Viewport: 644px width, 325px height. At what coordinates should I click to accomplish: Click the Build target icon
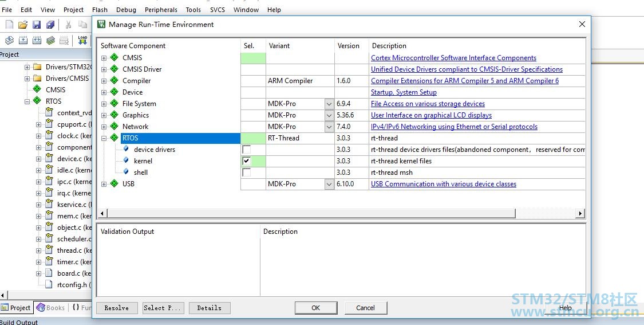click(23, 40)
